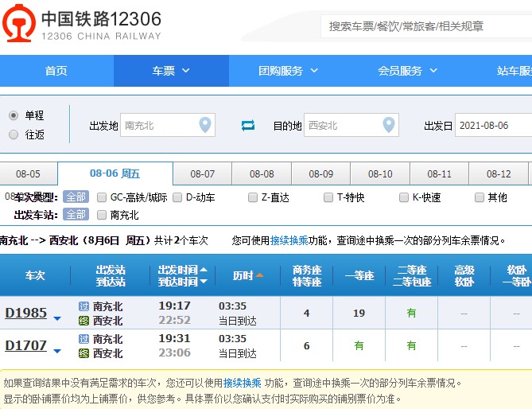Image resolution: width=532 pixels, height=409 pixels.
Task: Go to 首页 home menu
Action: [x=56, y=71]
